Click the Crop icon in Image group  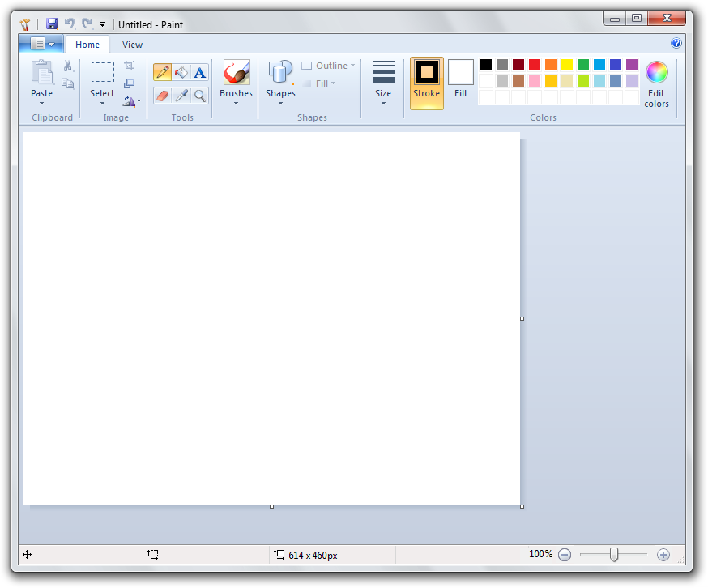(129, 66)
